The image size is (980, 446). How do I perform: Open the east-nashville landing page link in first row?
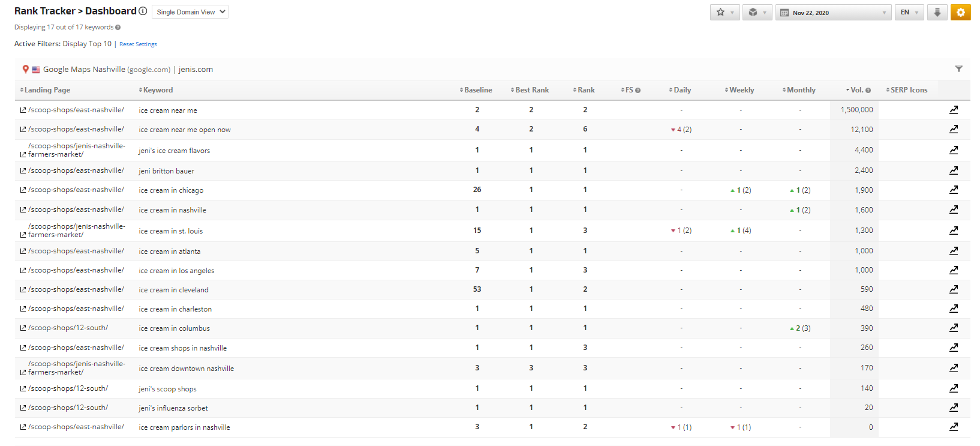pyautogui.click(x=76, y=110)
